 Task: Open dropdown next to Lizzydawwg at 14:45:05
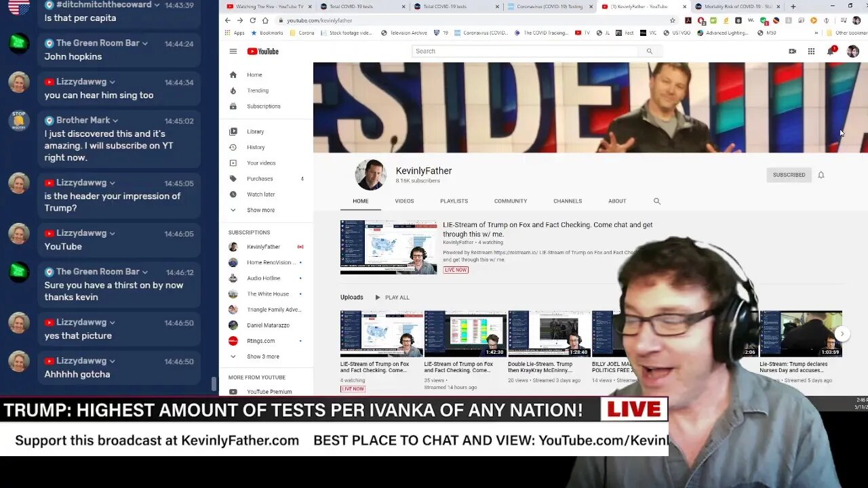coord(113,183)
